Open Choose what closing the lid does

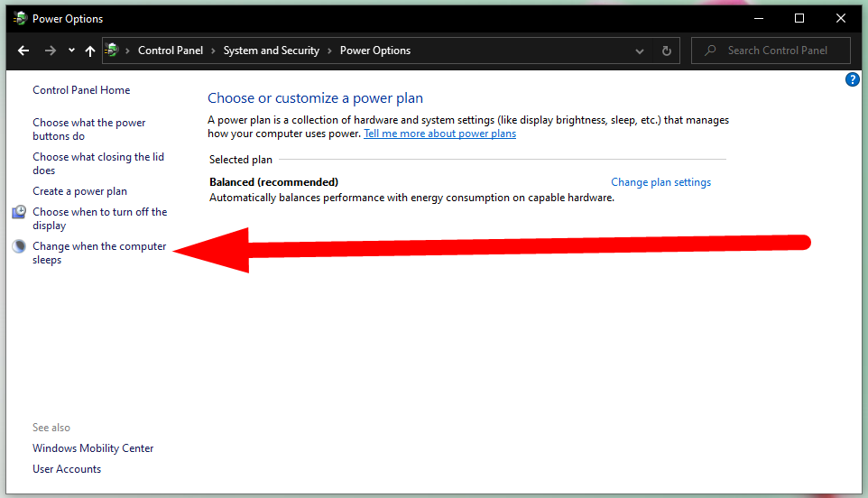[98, 163]
